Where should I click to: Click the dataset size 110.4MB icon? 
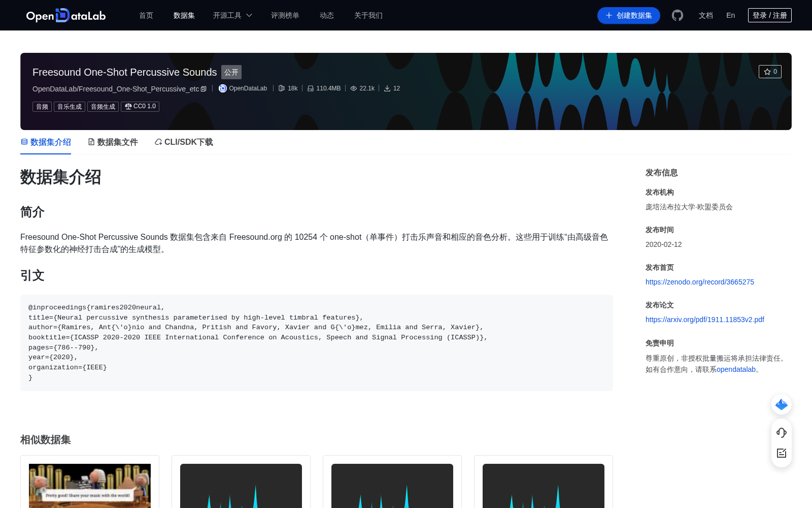pos(311,88)
